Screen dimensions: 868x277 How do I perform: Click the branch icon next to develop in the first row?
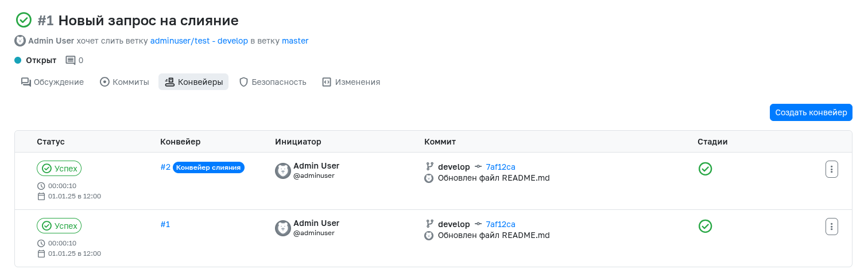(429, 167)
